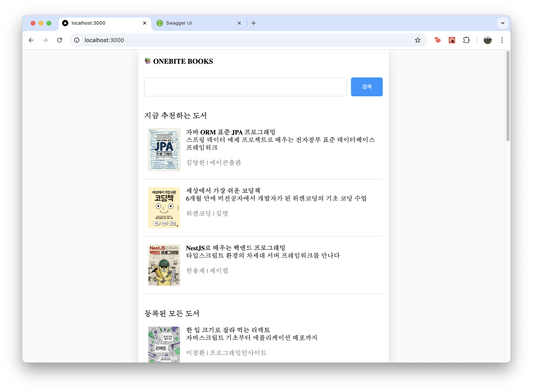The width and height of the screenshot is (533, 392).
Task: Open the 세상에서 가장 쉬운 코딩책 cover
Action: click(164, 208)
